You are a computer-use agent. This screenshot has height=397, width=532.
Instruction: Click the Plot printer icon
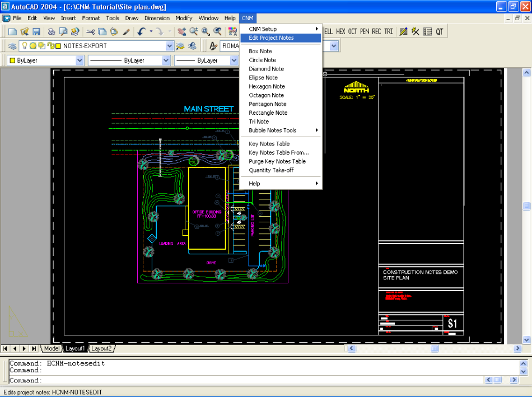pos(51,32)
